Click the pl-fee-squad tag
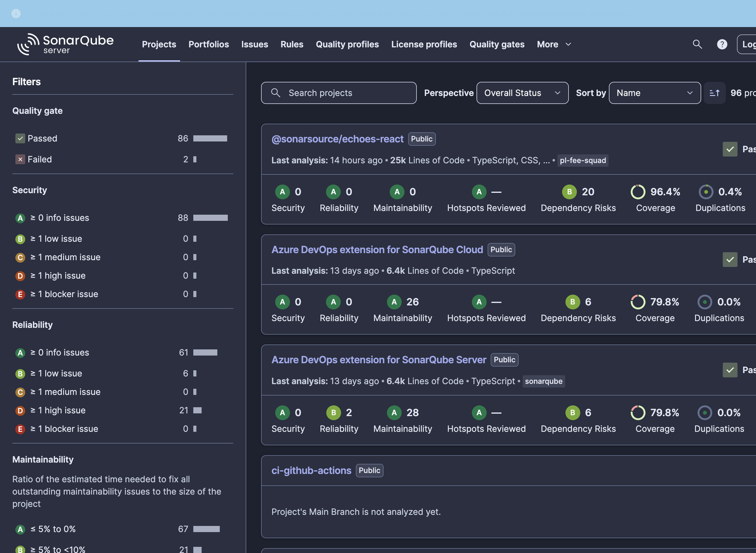 tap(583, 161)
